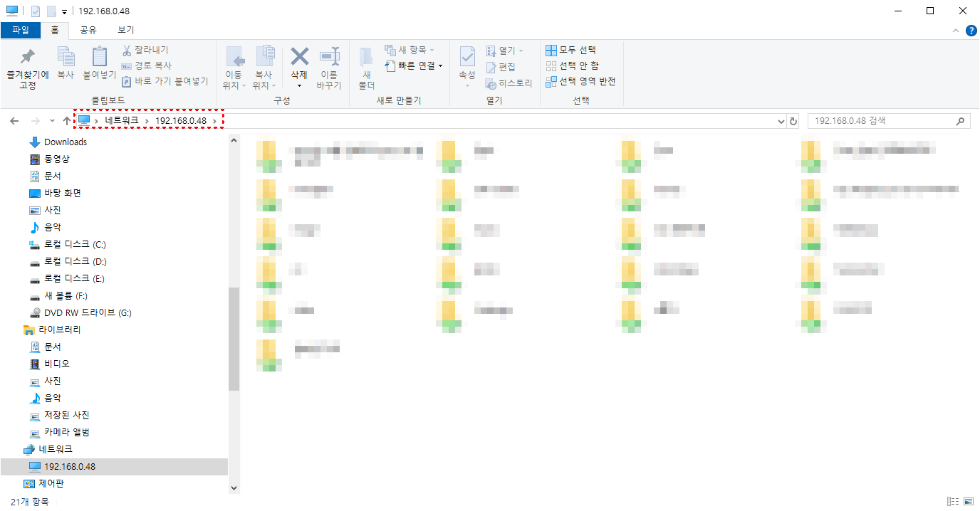Click Quick Access new folder icon
The width and height of the screenshot is (980, 511).
click(x=51, y=11)
